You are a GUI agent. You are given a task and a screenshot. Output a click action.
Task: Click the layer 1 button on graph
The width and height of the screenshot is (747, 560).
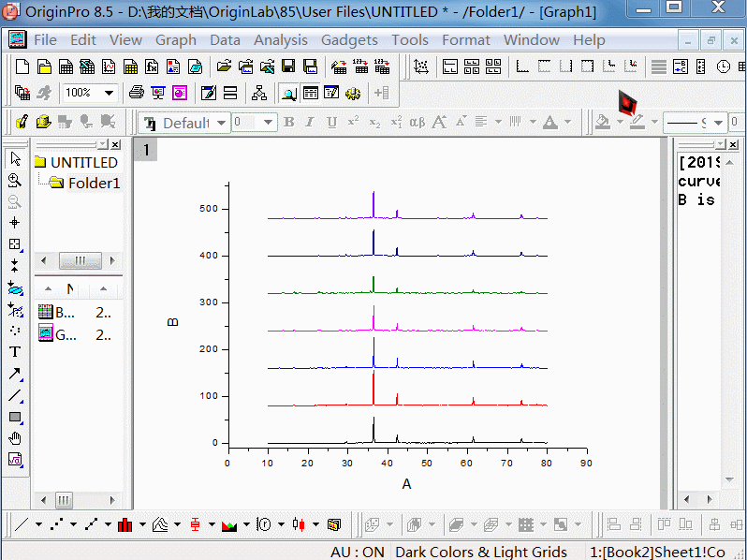[145, 150]
